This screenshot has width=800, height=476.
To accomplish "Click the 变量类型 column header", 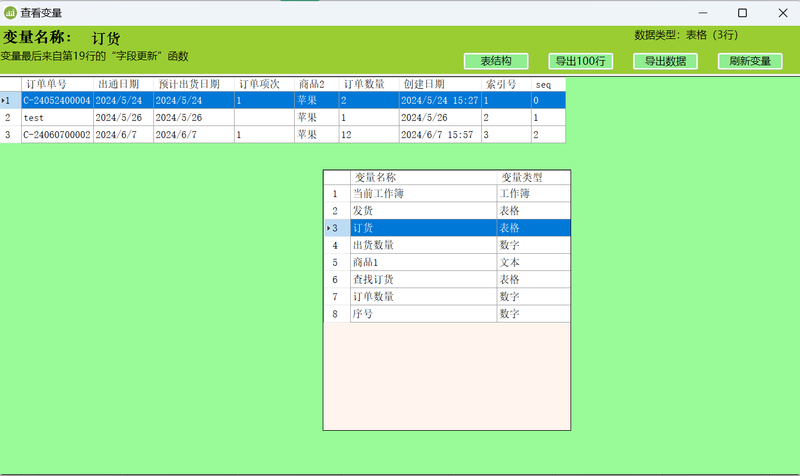I will (x=534, y=178).
